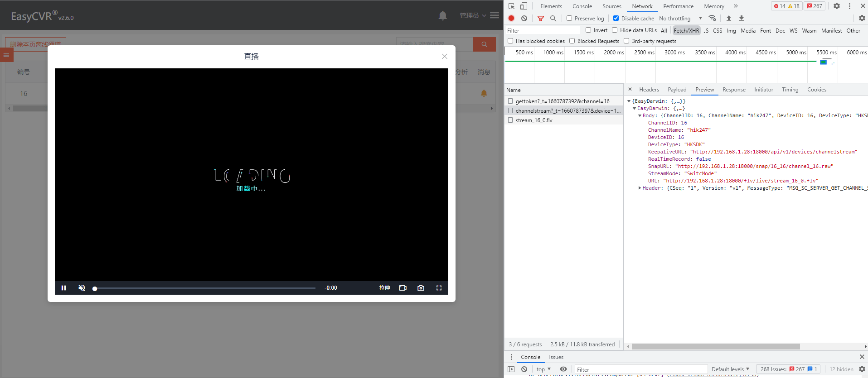This screenshot has height=378, width=868.
Task: Show the console sidebar
Action: pyautogui.click(x=511, y=369)
